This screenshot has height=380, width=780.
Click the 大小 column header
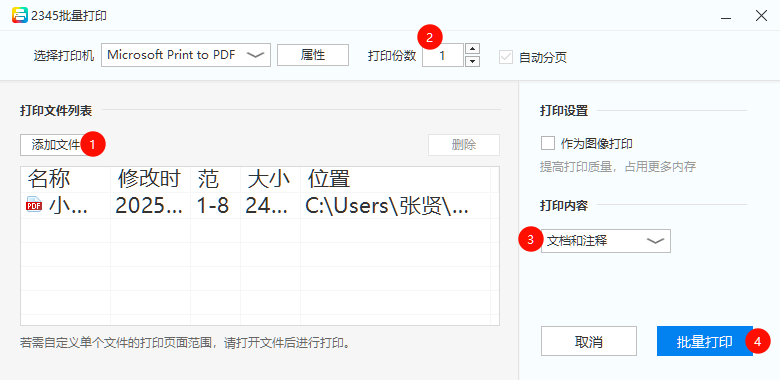pos(271,179)
